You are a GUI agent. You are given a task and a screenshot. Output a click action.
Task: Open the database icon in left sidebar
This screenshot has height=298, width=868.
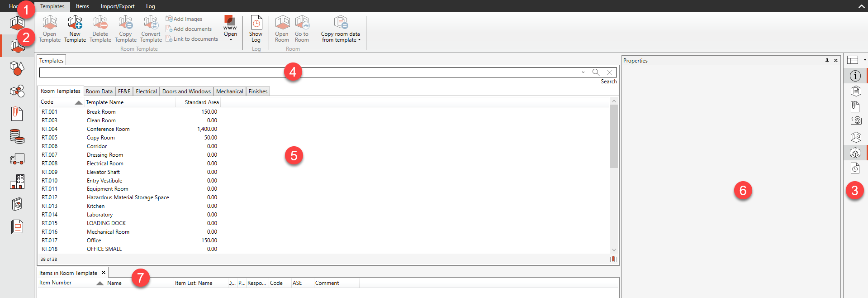(17, 136)
